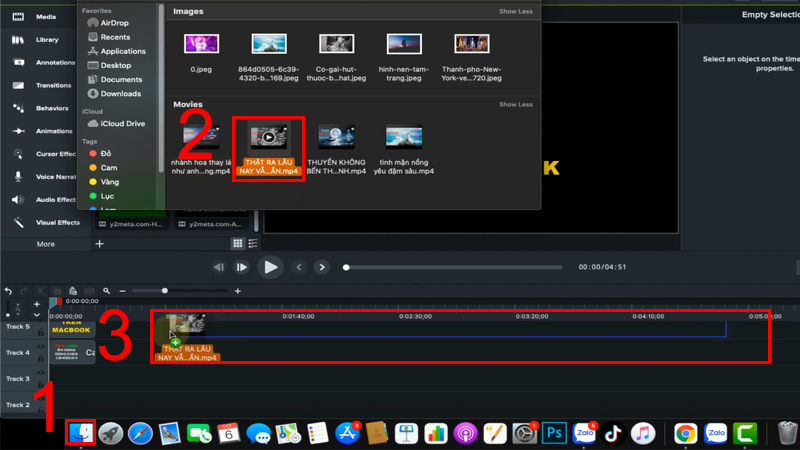
Task: Click the Audio Effects speaker icon
Action: [18, 199]
